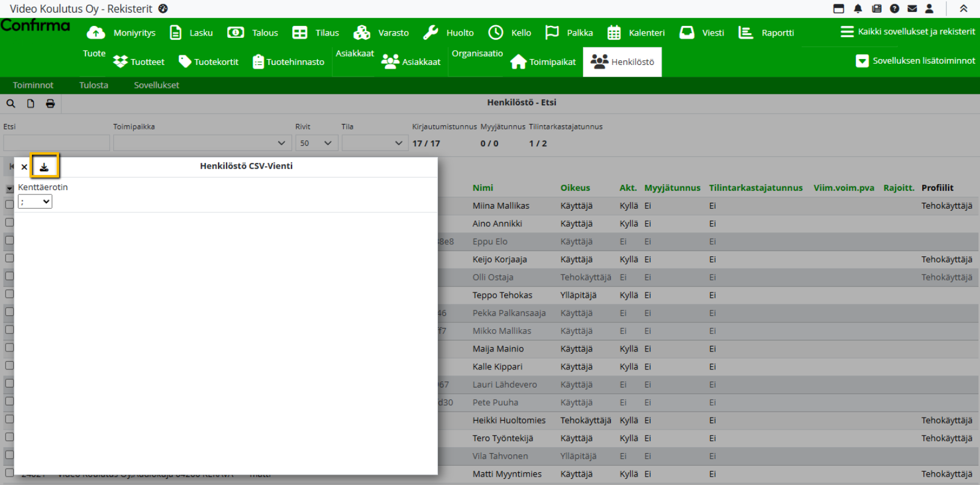The width and height of the screenshot is (980, 485).
Task: Close the Henkilöstö CSV-Vienti dialog
Action: pos(24,167)
